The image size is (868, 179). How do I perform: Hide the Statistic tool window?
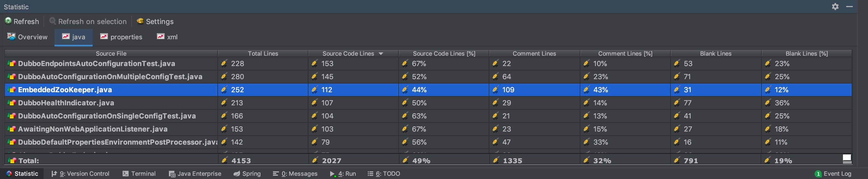click(x=849, y=7)
